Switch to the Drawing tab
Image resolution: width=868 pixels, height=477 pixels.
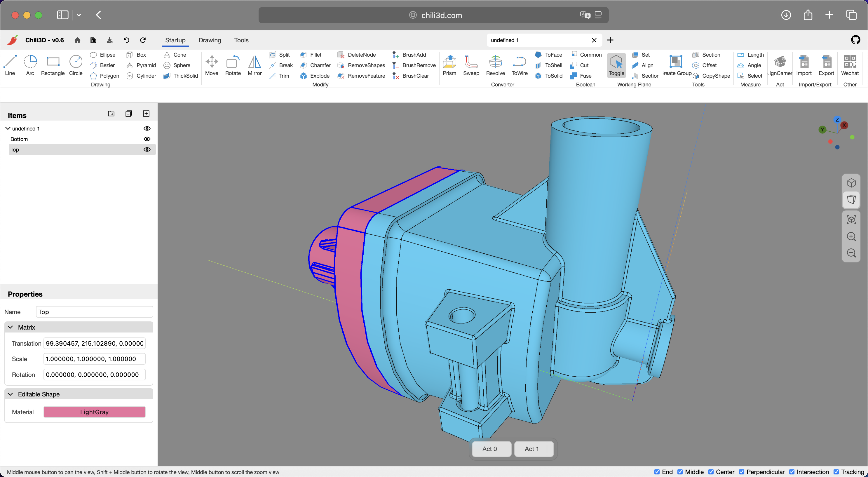(210, 40)
